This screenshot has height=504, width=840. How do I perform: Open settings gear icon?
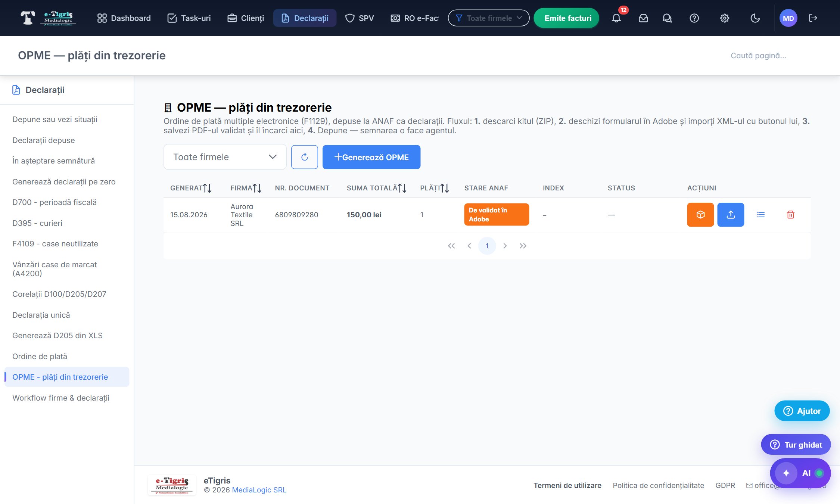(x=725, y=18)
